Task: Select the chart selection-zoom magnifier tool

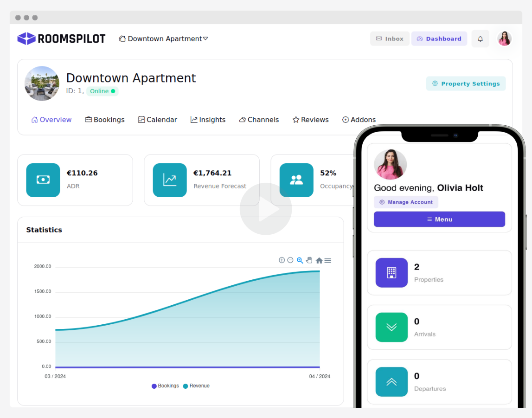Action: point(300,260)
